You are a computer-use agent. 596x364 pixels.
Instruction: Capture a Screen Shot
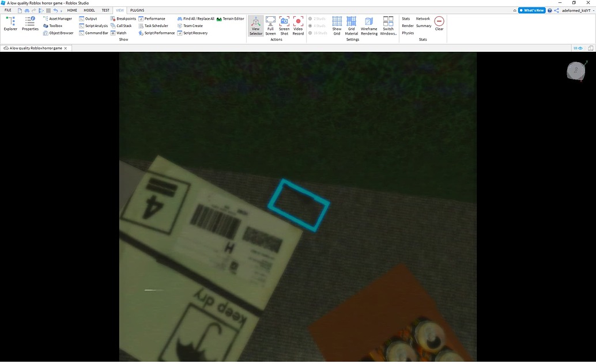point(284,25)
